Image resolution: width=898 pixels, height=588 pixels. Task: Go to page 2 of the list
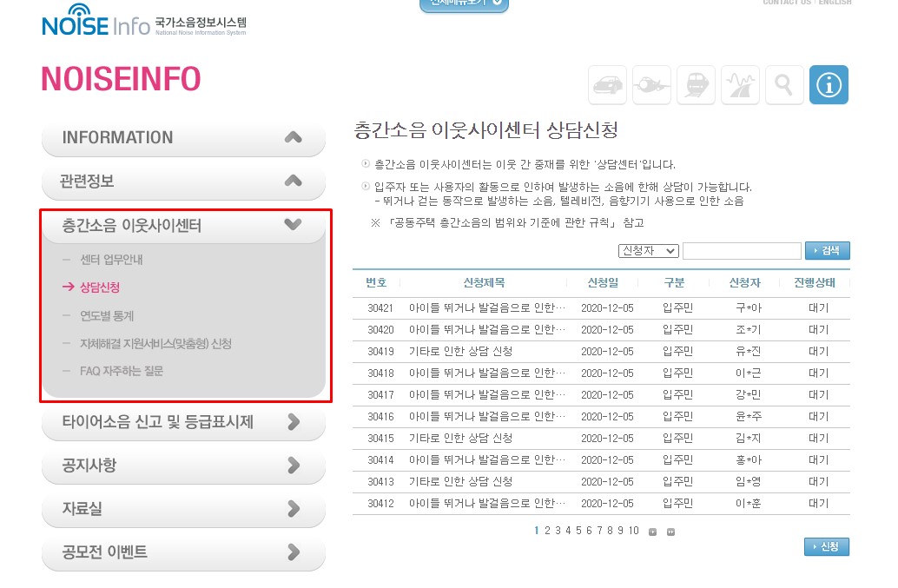[547, 532]
